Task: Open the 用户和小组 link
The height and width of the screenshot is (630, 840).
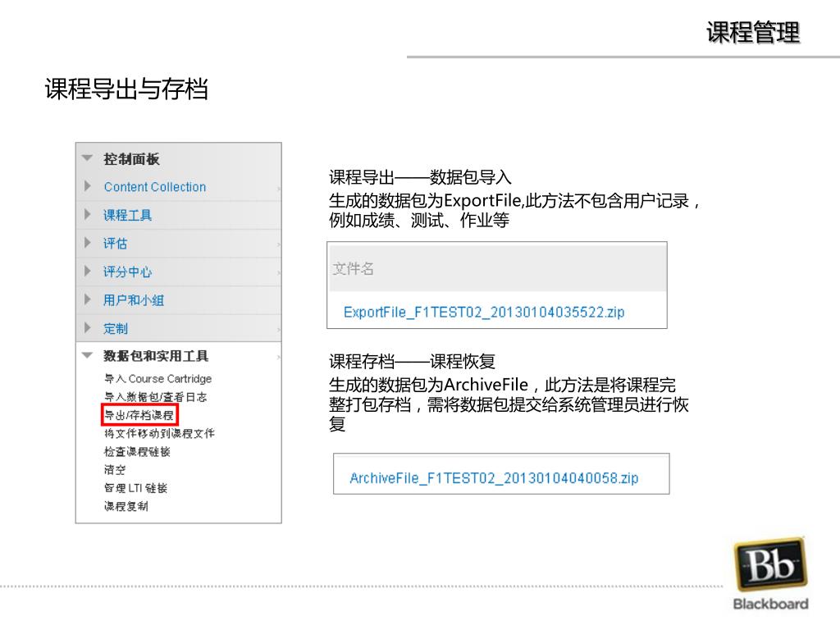Action: tap(134, 300)
